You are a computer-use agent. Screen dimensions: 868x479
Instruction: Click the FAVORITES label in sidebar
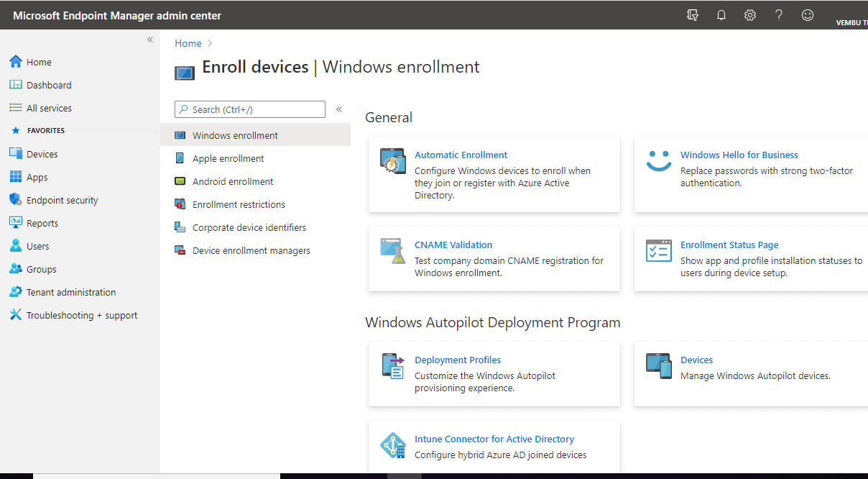[x=46, y=130]
